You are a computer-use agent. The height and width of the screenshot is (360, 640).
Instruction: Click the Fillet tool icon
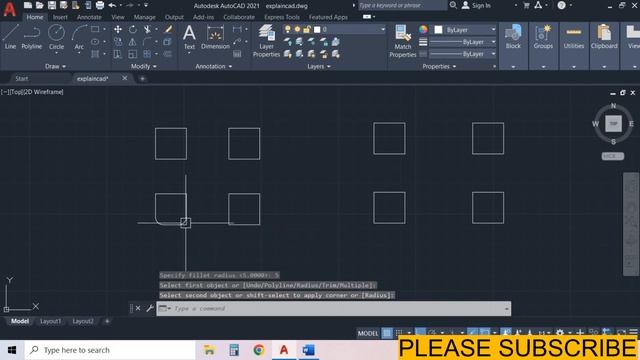click(147, 42)
